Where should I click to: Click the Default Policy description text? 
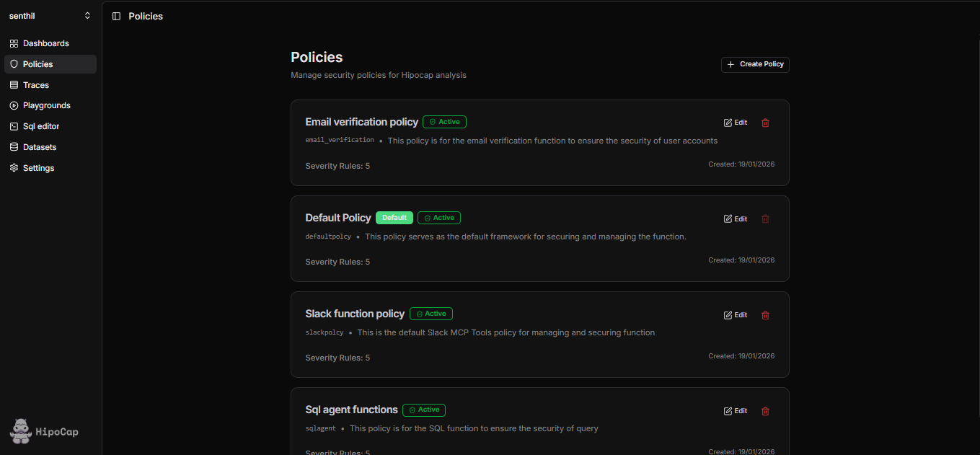click(x=526, y=237)
